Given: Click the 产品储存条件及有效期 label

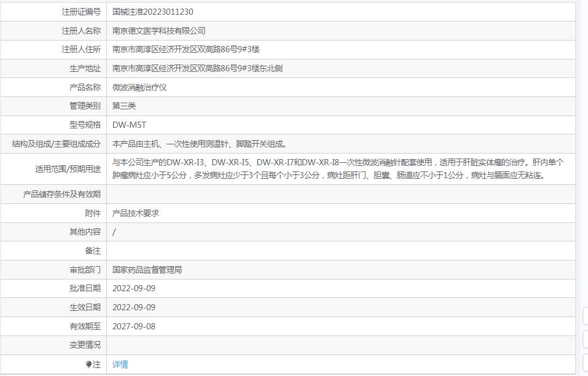Looking at the screenshot, I should point(62,194).
